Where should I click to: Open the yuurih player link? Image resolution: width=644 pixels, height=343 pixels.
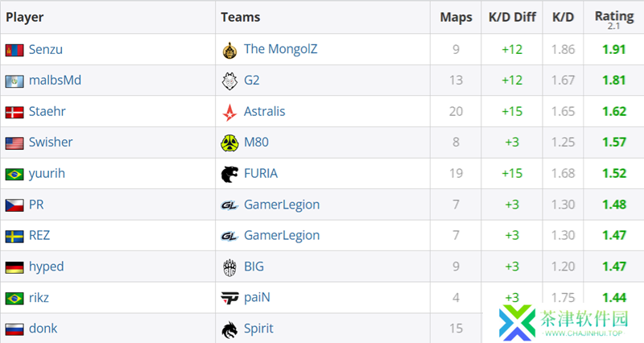click(47, 173)
